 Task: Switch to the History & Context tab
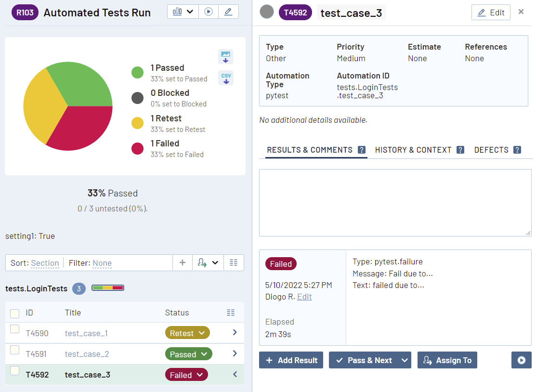pyautogui.click(x=413, y=150)
